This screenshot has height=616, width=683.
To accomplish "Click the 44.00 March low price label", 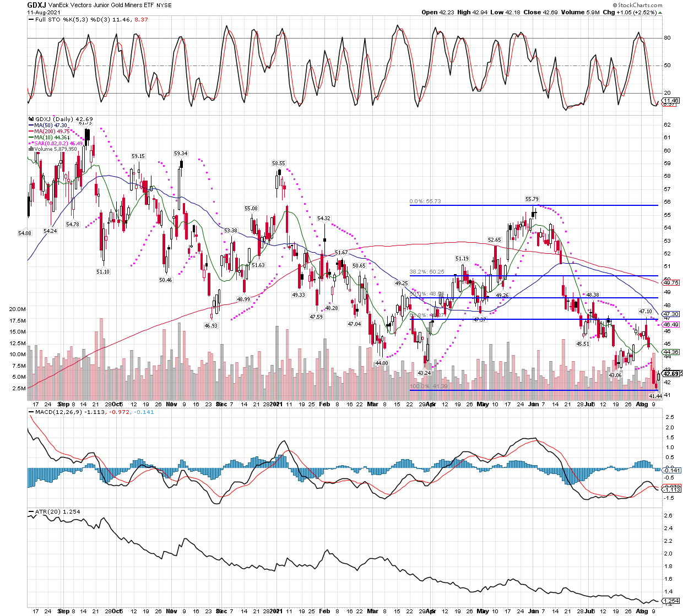I will tap(381, 363).
